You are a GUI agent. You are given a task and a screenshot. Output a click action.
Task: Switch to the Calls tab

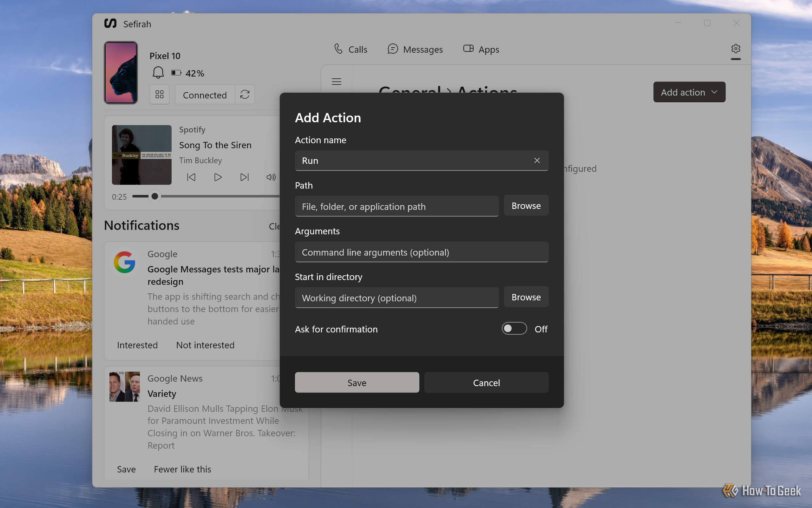click(x=350, y=50)
